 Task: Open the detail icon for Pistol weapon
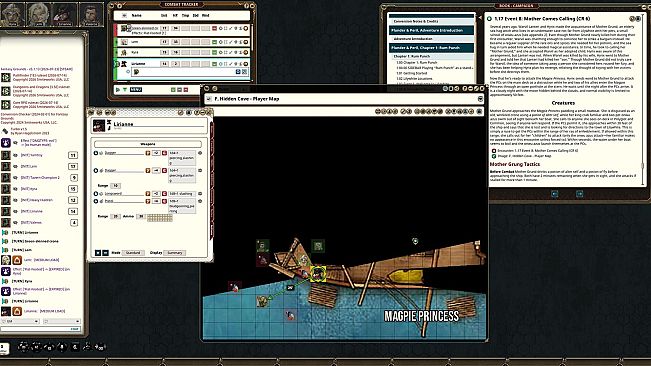(x=200, y=201)
